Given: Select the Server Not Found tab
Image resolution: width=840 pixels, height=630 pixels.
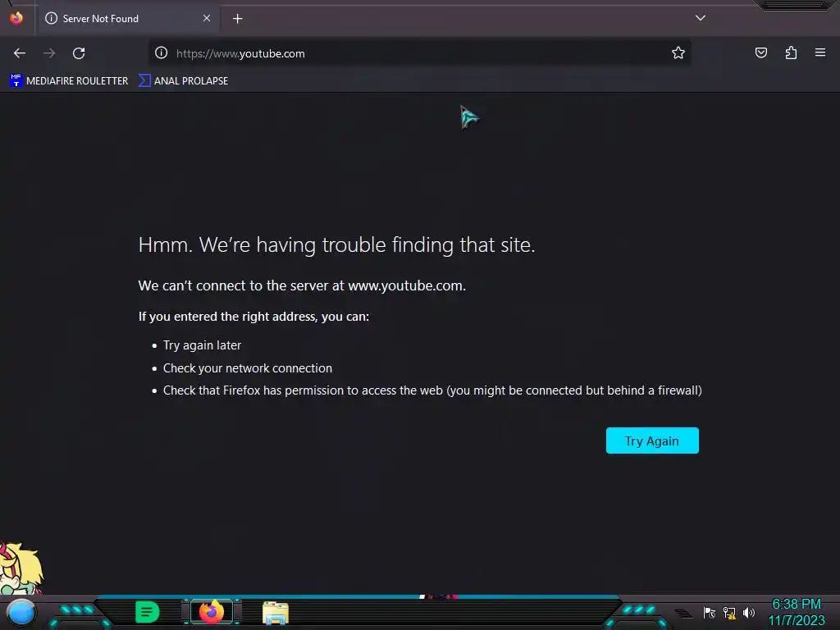Looking at the screenshot, I should pos(127,19).
